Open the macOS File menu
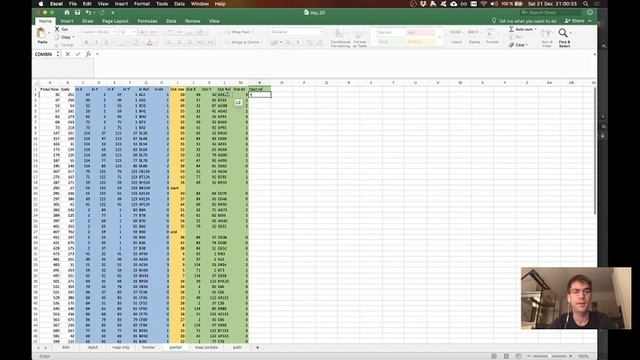The image size is (640, 360). [x=73, y=4]
